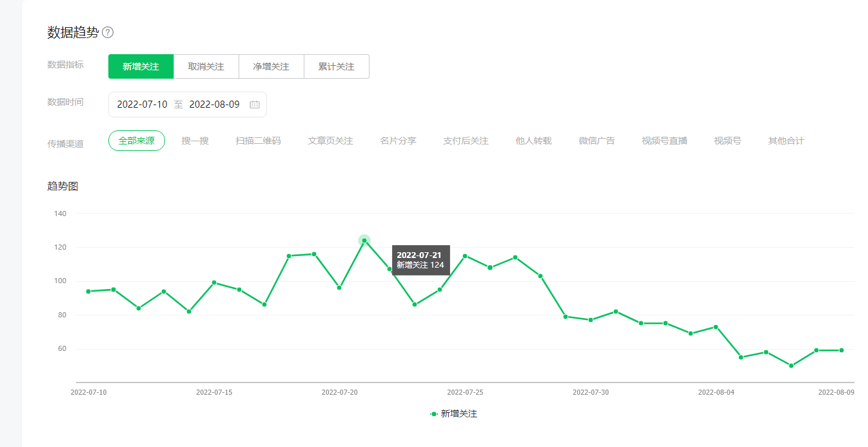Image resolution: width=868 pixels, height=447 pixels.
Task: Click the 传播渠道 label
Action: [65, 144]
